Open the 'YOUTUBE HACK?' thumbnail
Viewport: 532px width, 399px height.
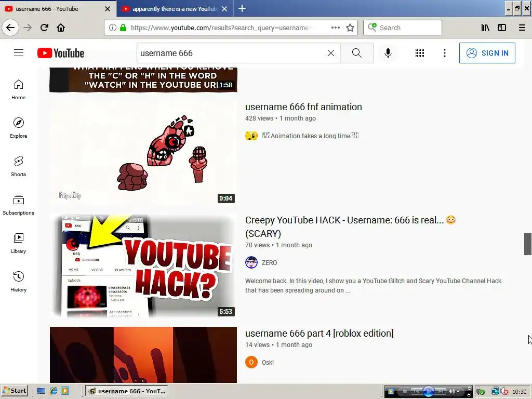pyautogui.click(x=143, y=266)
